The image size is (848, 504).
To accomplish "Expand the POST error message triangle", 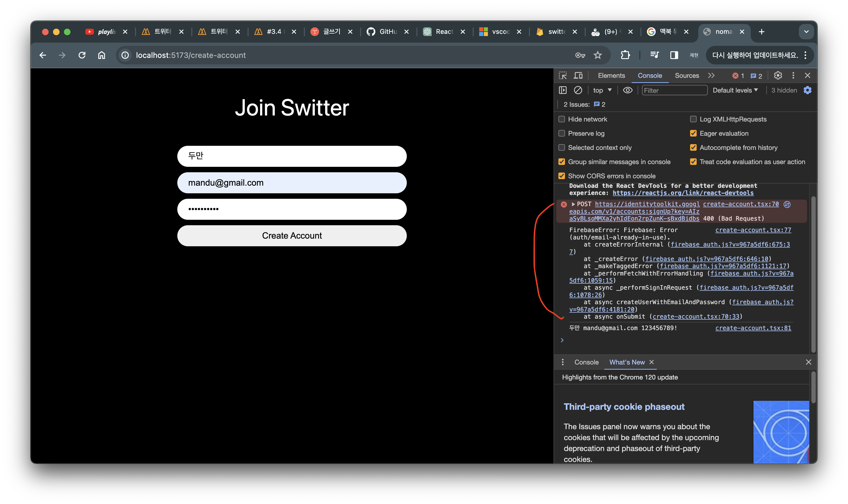I will tap(573, 204).
